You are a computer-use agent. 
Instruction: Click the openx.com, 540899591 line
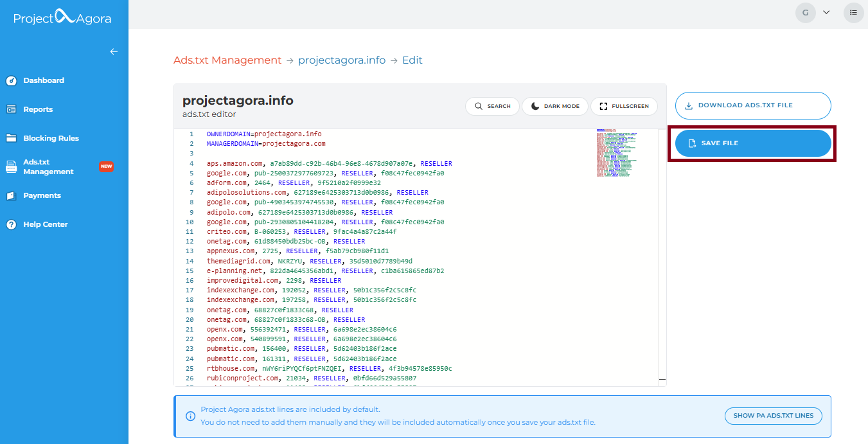coord(302,339)
